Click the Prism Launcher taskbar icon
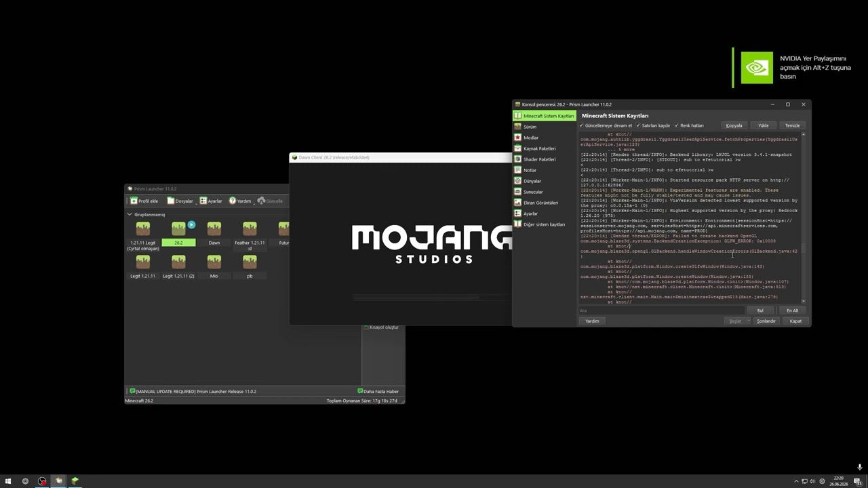The image size is (868, 488). click(x=58, y=481)
